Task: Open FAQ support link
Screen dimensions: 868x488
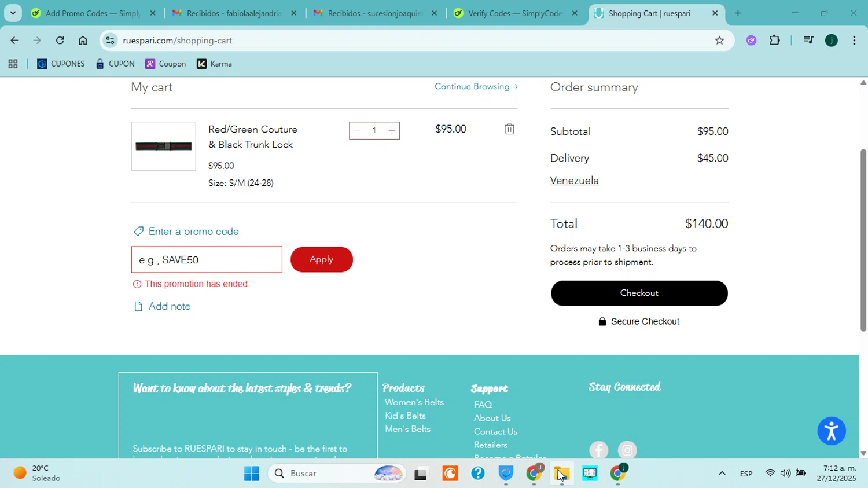Action: (483, 405)
